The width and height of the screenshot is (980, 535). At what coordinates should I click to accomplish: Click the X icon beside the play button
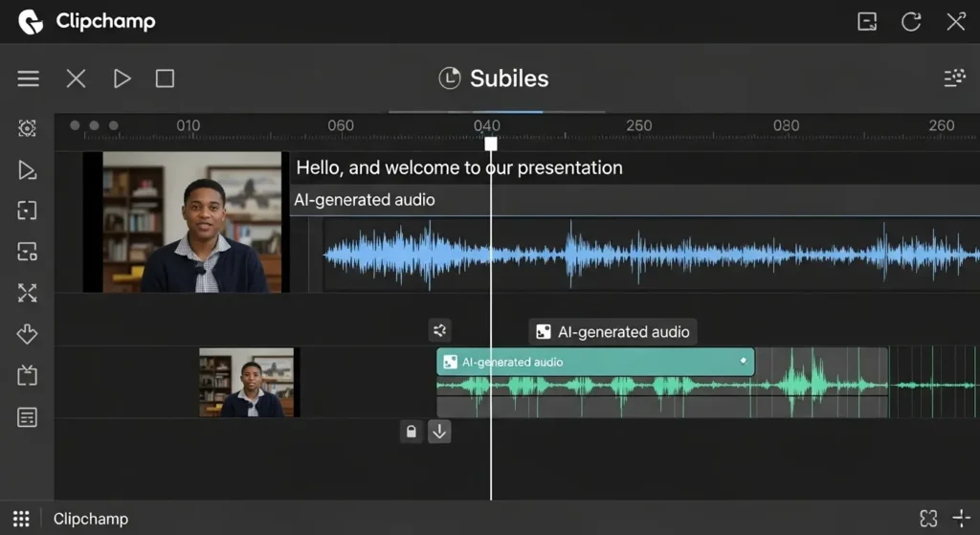point(76,78)
